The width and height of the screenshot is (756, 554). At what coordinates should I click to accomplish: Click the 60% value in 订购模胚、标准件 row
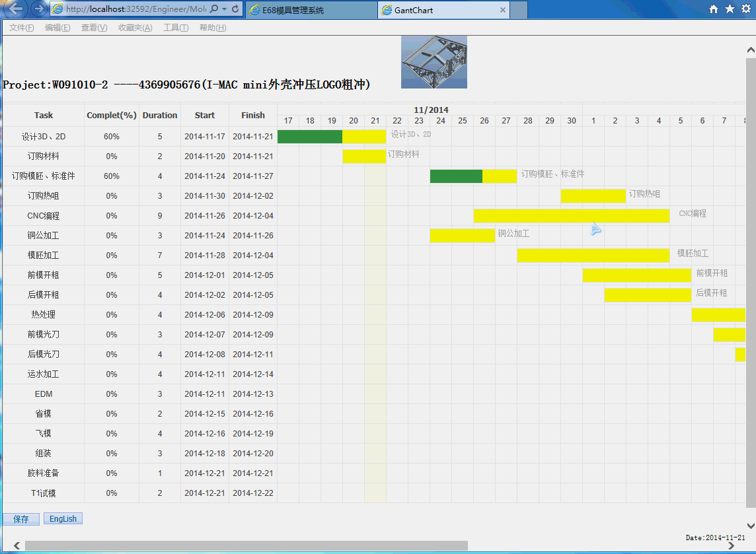[x=112, y=176]
